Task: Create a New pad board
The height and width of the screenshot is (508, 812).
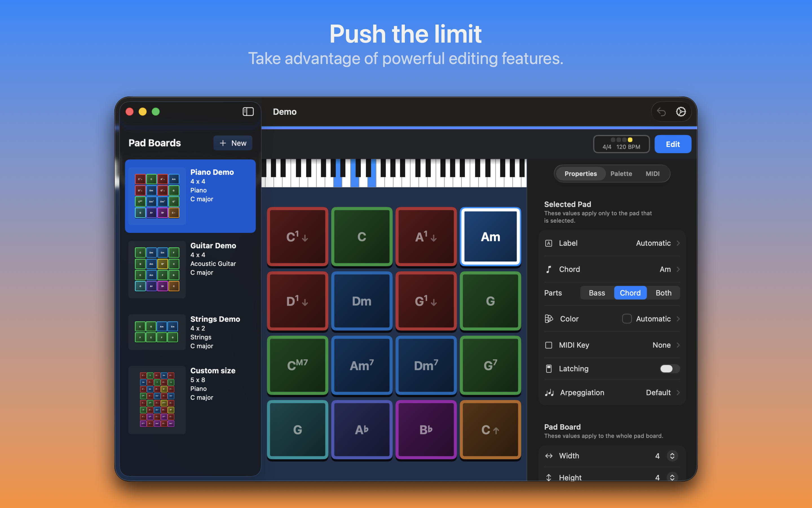Action: (233, 143)
